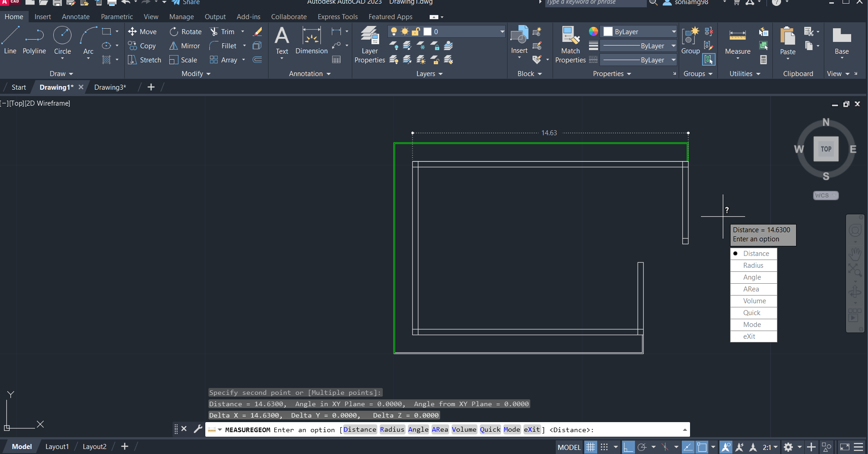Switch to the Annotate ribbon tab
Viewport: 868px width, 454px height.
coord(76,16)
